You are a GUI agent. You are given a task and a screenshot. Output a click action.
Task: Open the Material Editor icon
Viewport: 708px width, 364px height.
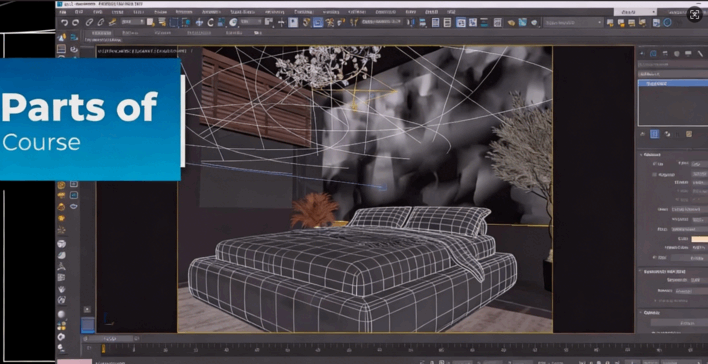pos(498,22)
